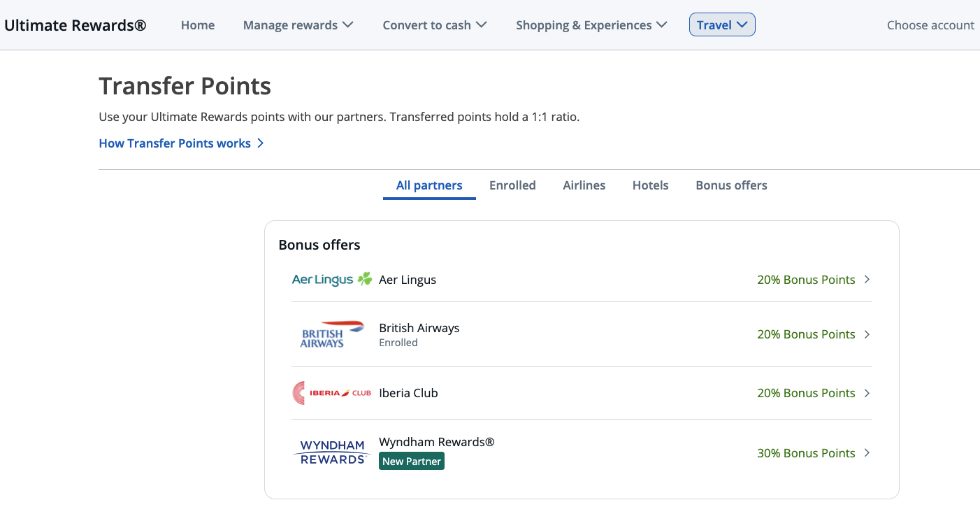Click the British Airways logo

332,334
